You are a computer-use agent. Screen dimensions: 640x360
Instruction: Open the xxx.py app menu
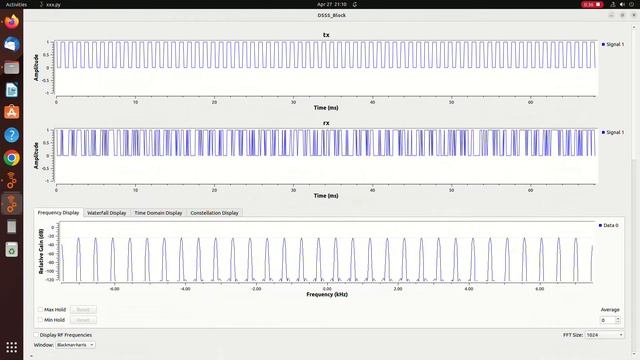pos(50,4)
